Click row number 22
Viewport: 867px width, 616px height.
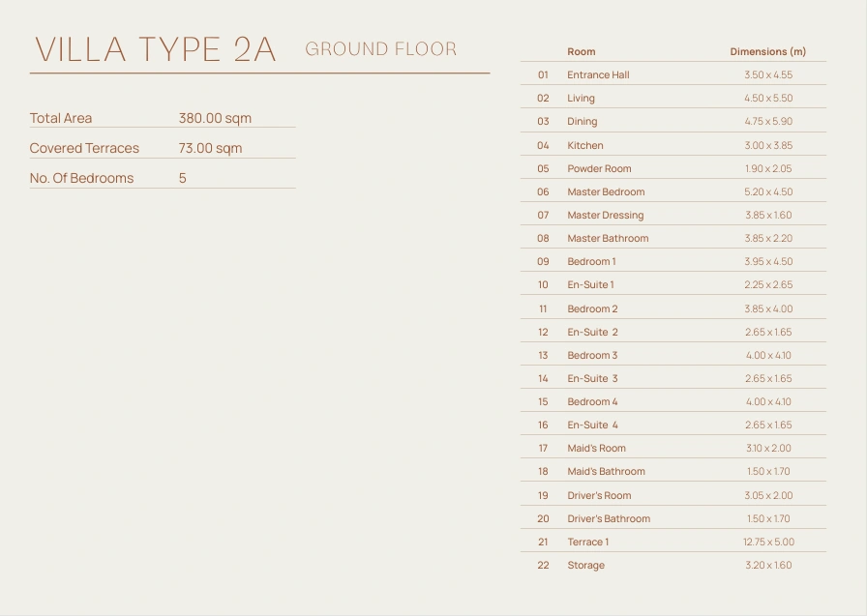click(x=543, y=565)
